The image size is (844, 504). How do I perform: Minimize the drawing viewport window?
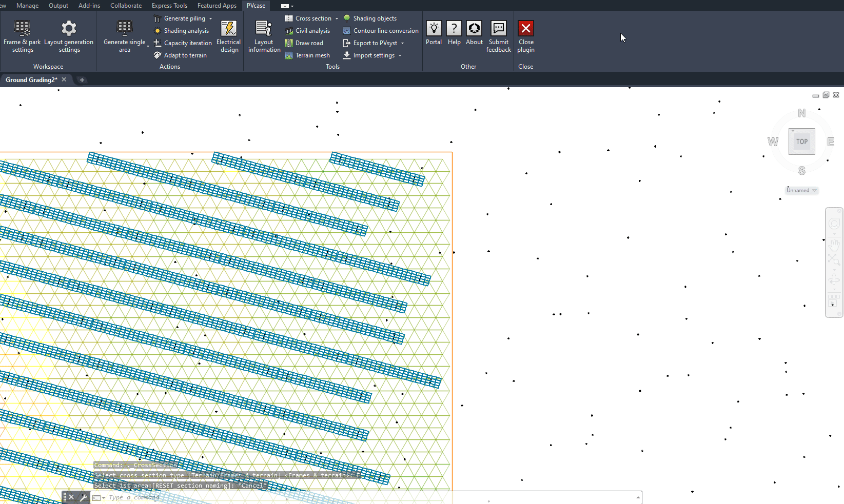tap(816, 95)
